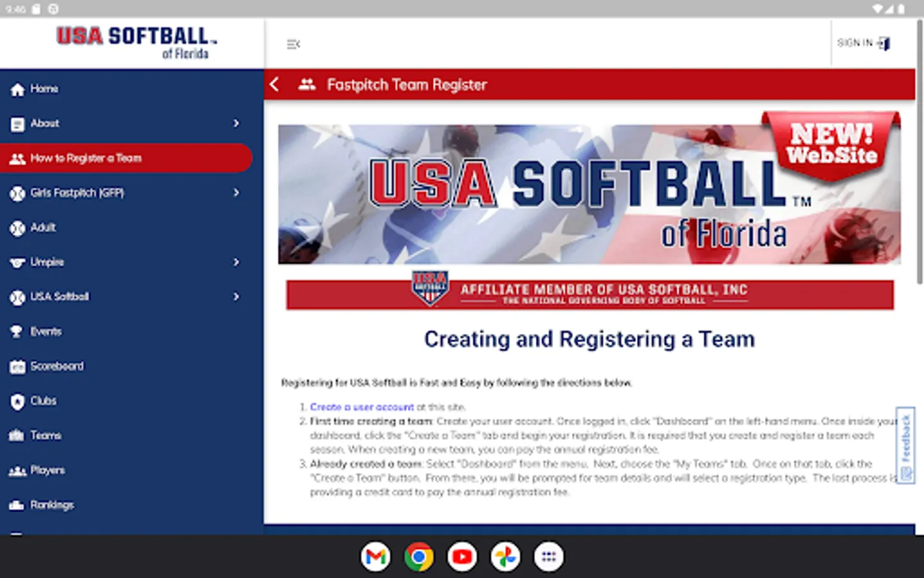This screenshot has height=578, width=924.
Task: Expand the USA Softball submenu chevron
Action: [x=236, y=297]
